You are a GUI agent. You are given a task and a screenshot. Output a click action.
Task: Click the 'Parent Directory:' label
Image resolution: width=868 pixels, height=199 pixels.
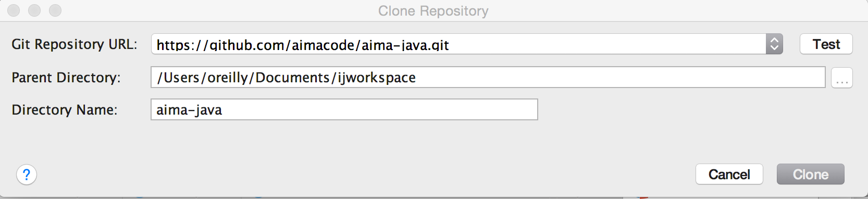click(x=66, y=78)
